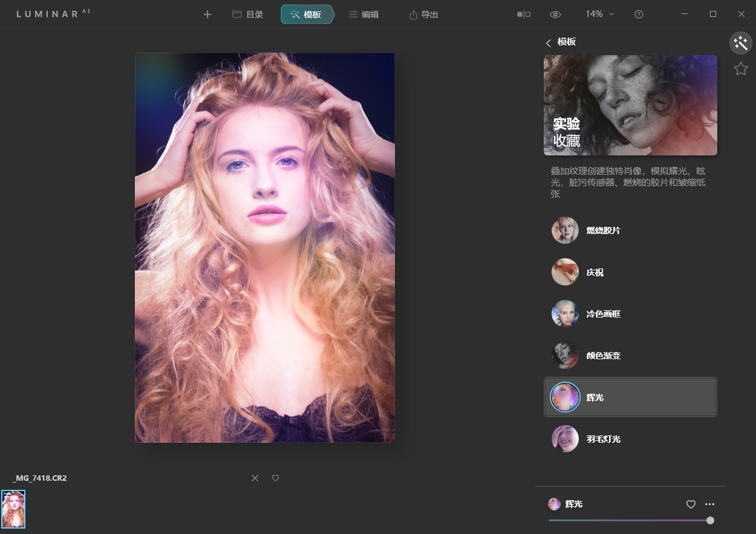Expand the 14% zoom level dropdown
756x534 pixels.
(x=599, y=14)
